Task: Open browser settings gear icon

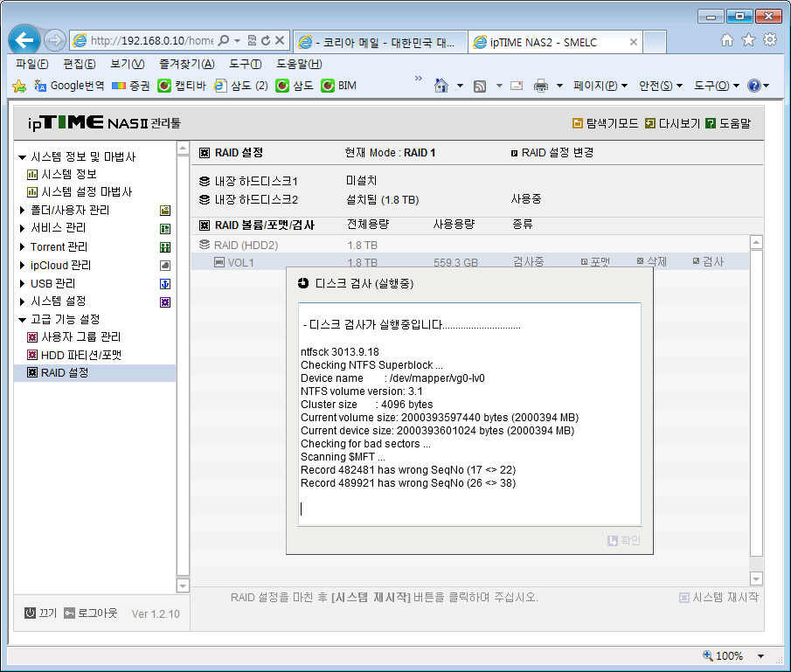Action: [x=770, y=40]
